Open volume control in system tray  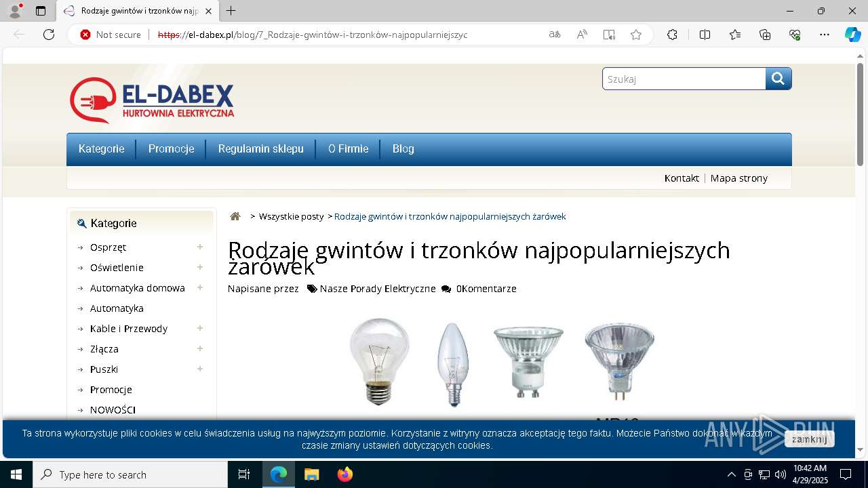[x=780, y=474]
